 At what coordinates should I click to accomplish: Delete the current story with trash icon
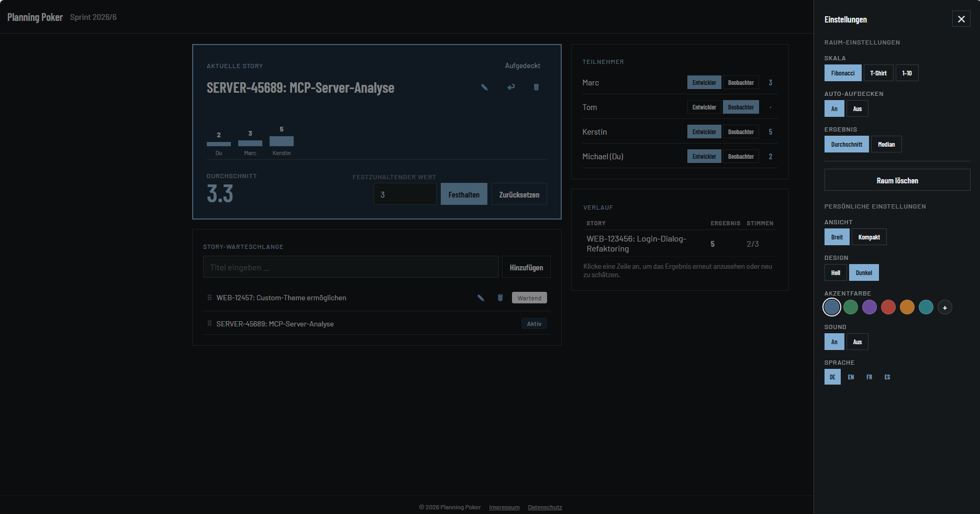[x=536, y=87]
